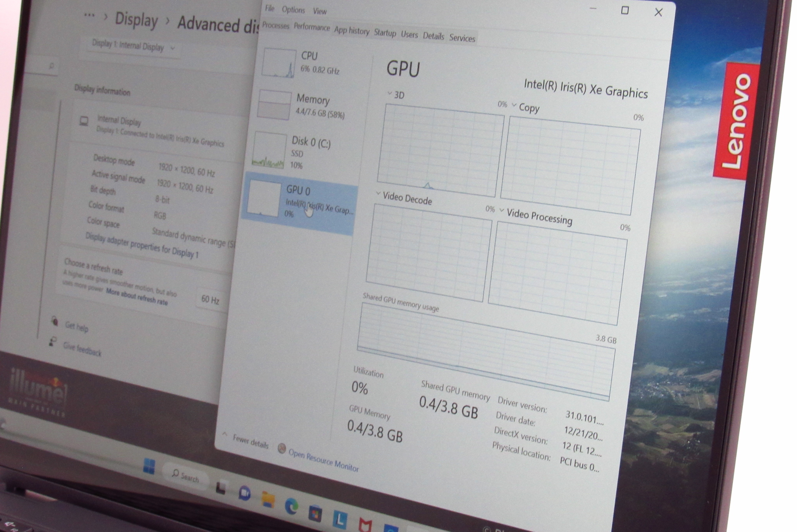The height and width of the screenshot is (532, 797).
Task: Open Microsoft Edge from the taskbar
Action: click(x=291, y=506)
